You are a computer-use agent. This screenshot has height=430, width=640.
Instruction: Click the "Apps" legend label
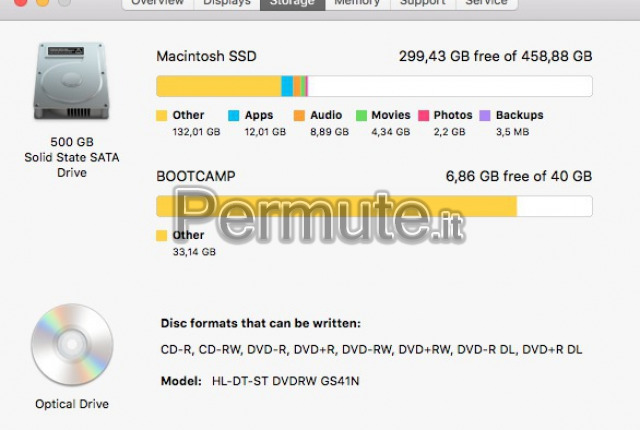pos(259,115)
